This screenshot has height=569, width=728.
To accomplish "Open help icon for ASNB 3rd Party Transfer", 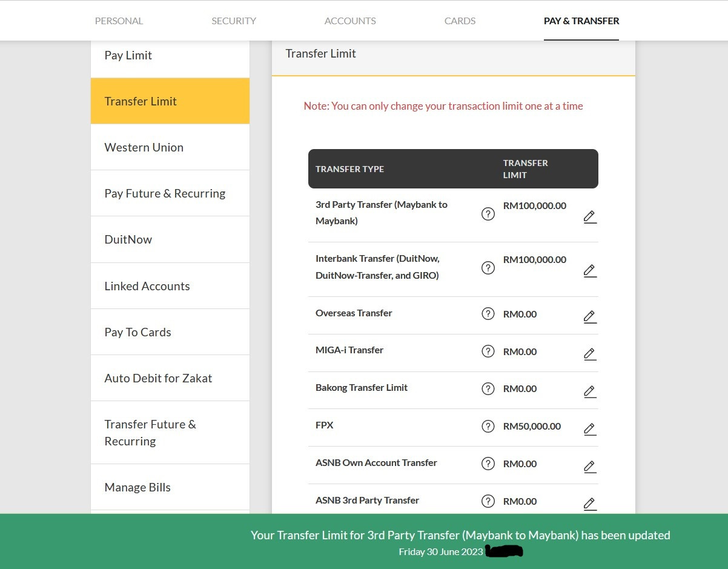I will pyautogui.click(x=488, y=501).
